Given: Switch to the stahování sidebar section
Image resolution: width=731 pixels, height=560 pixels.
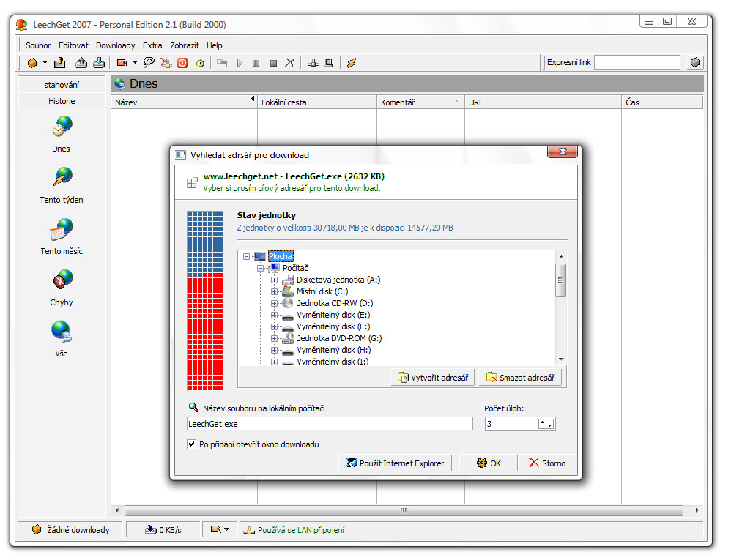Looking at the screenshot, I should pos(62,85).
